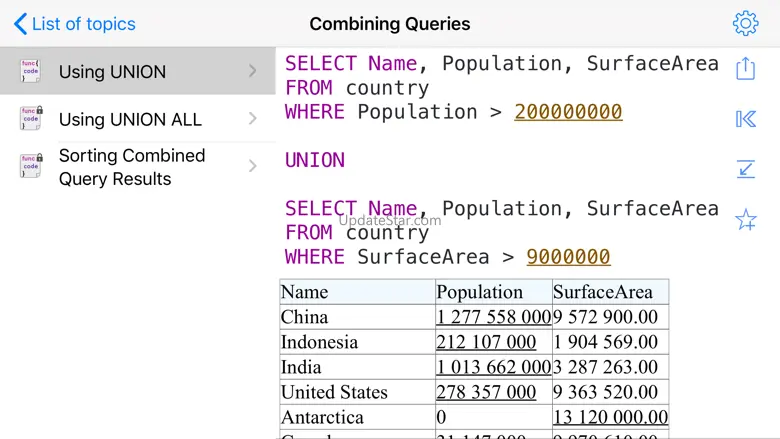This screenshot has width=780, height=439.
Task: Click surface area 13 120 000.00
Action: point(610,417)
